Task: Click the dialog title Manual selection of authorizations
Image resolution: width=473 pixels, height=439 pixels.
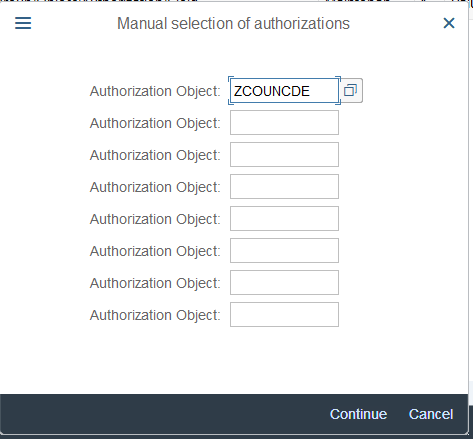Action: [233, 24]
